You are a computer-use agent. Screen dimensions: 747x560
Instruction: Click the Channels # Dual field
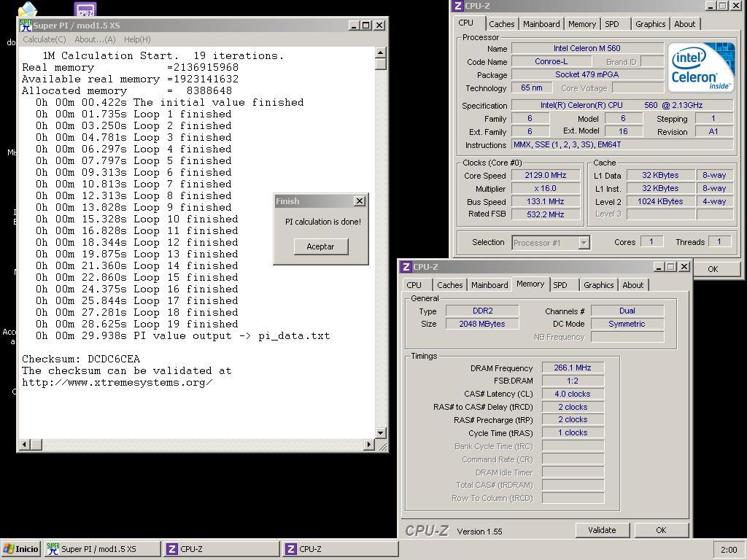[627, 311]
